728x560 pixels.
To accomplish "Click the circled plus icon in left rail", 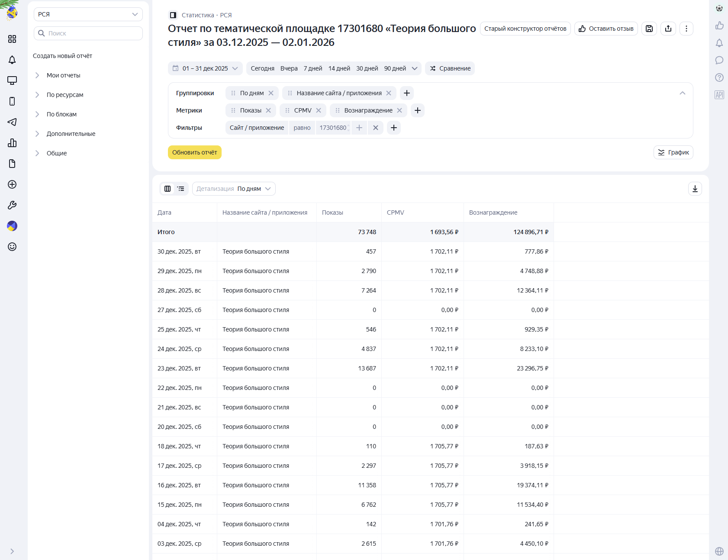I will pyautogui.click(x=12, y=184).
